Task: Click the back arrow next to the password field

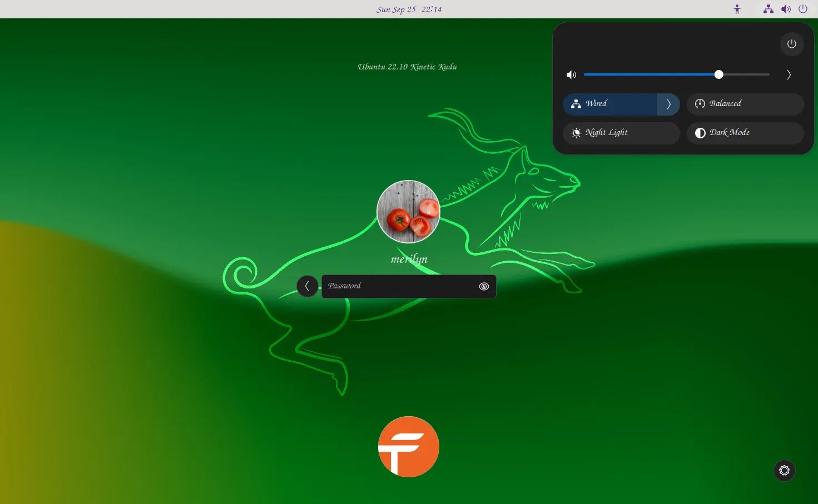Action: [x=308, y=286]
